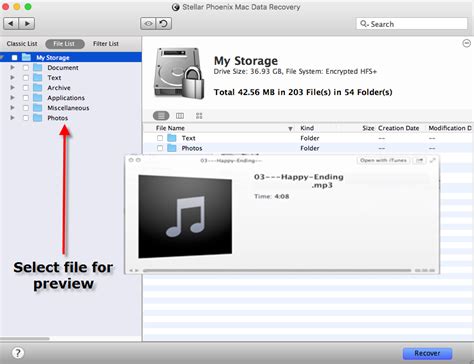Check the My Storage checkbox
The width and height of the screenshot is (474, 364).
[14, 58]
